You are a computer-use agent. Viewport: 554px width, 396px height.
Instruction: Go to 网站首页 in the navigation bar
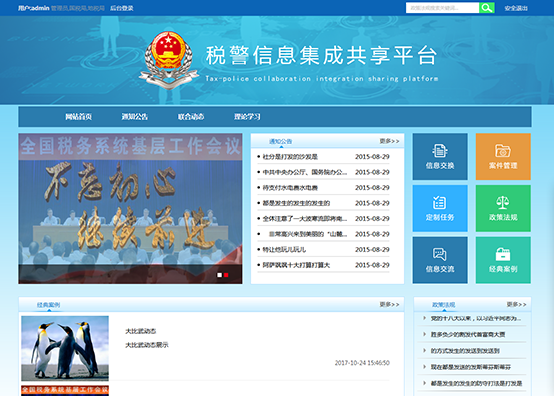coord(78,117)
